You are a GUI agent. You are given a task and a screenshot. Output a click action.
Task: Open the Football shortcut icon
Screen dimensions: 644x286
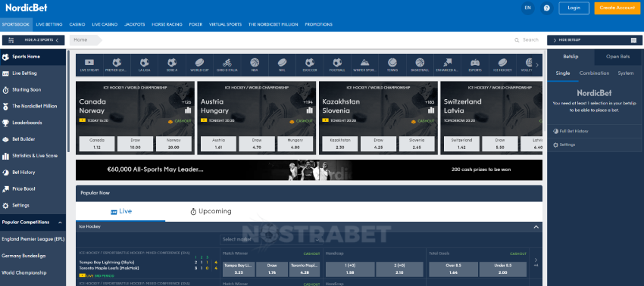[337, 65]
